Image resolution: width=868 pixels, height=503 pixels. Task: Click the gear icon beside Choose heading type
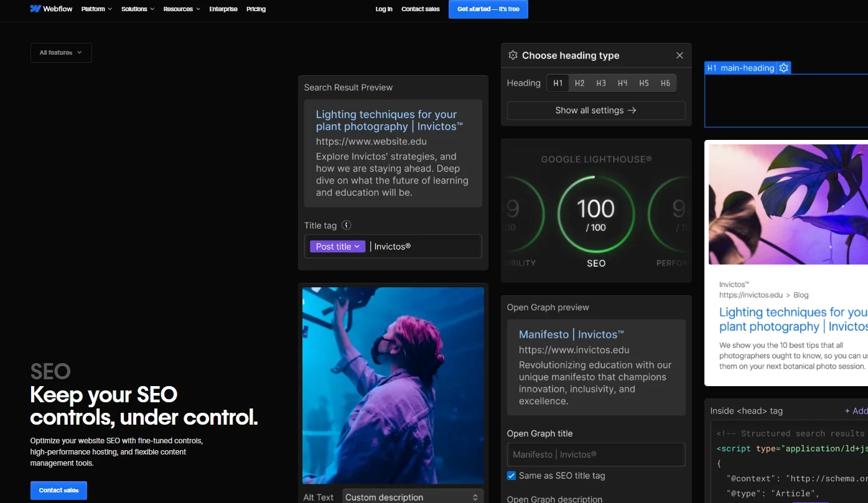[x=513, y=55]
